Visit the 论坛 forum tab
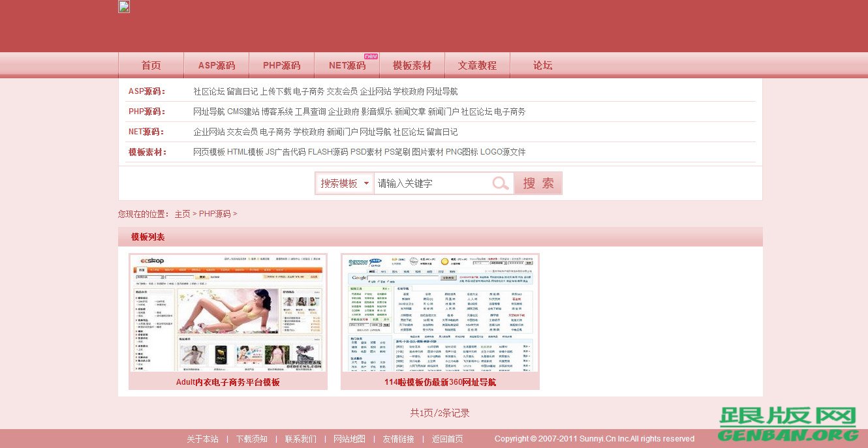 542,65
